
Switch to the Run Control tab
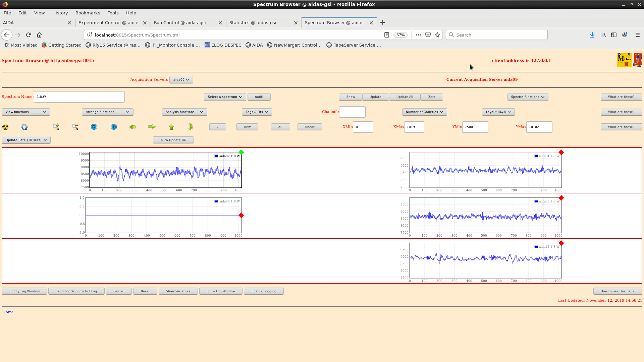(x=180, y=23)
